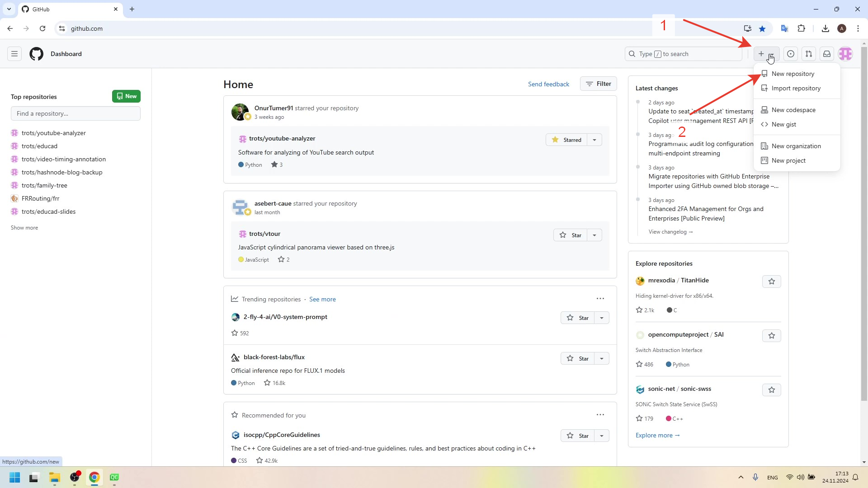The height and width of the screenshot is (488, 868).
Task: Open trots/hashnode-blog-backup repository
Action: pyautogui.click(x=62, y=172)
